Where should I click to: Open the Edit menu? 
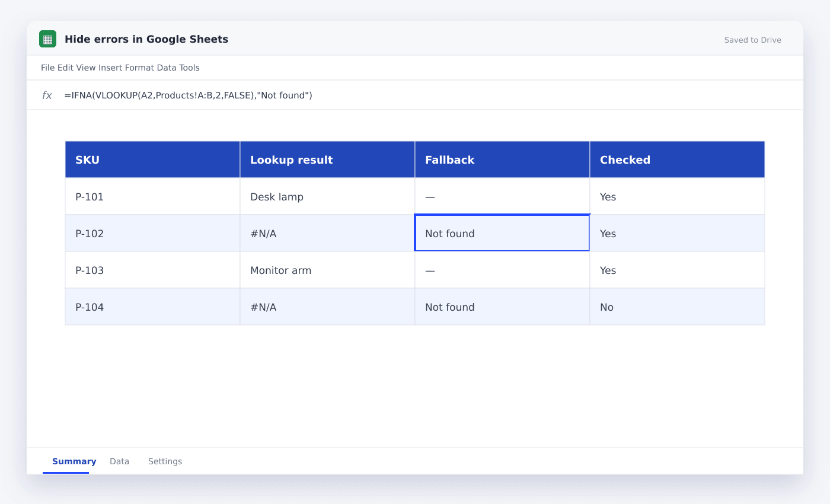click(65, 68)
